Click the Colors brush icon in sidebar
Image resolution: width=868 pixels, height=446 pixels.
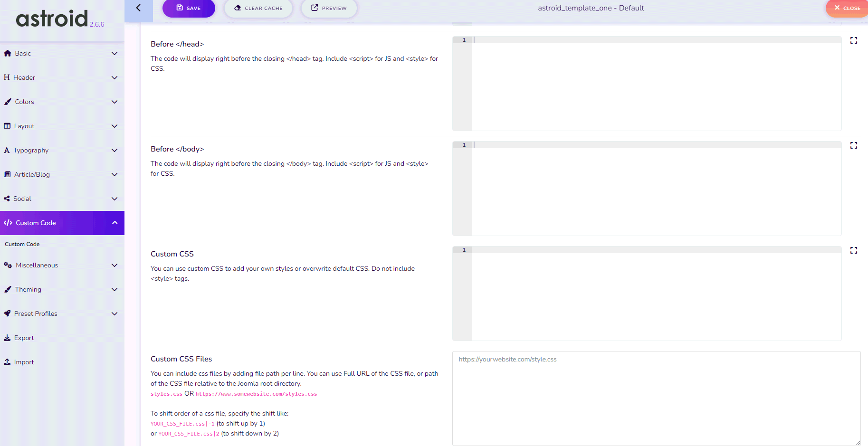[8, 102]
